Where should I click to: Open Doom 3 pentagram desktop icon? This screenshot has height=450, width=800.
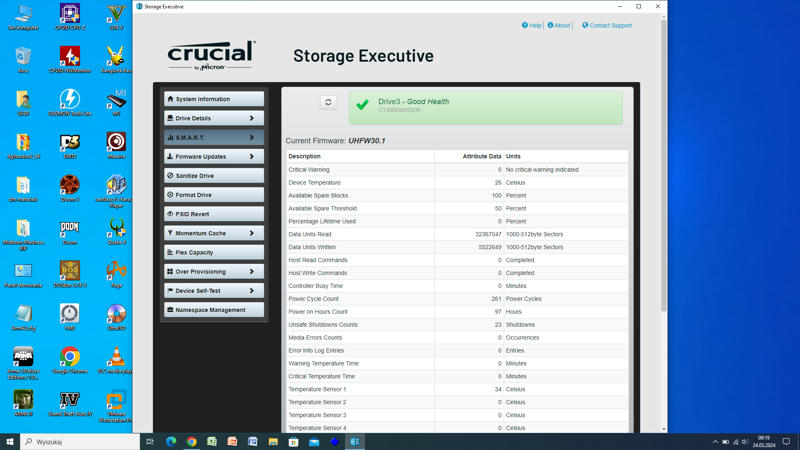(70, 188)
